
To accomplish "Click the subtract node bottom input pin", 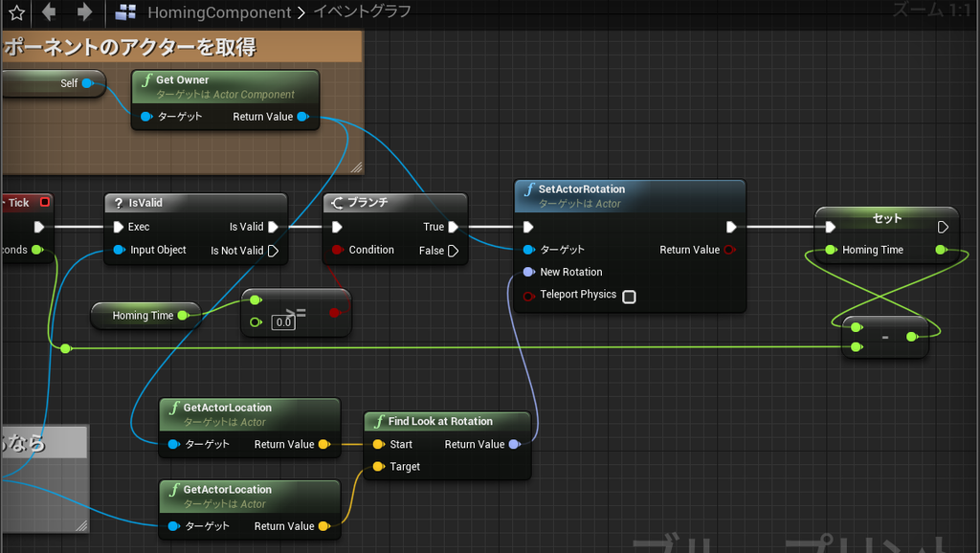I will click(x=857, y=346).
